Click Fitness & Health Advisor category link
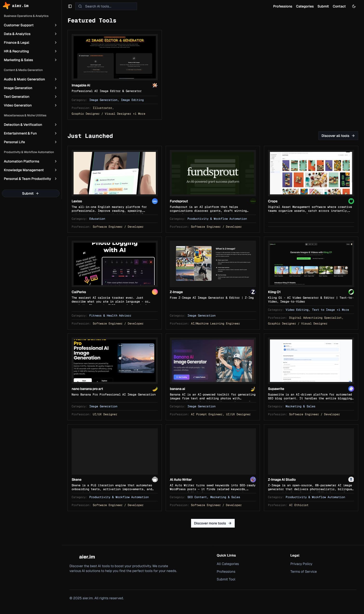This screenshot has width=364, height=614. coord(110,316)
